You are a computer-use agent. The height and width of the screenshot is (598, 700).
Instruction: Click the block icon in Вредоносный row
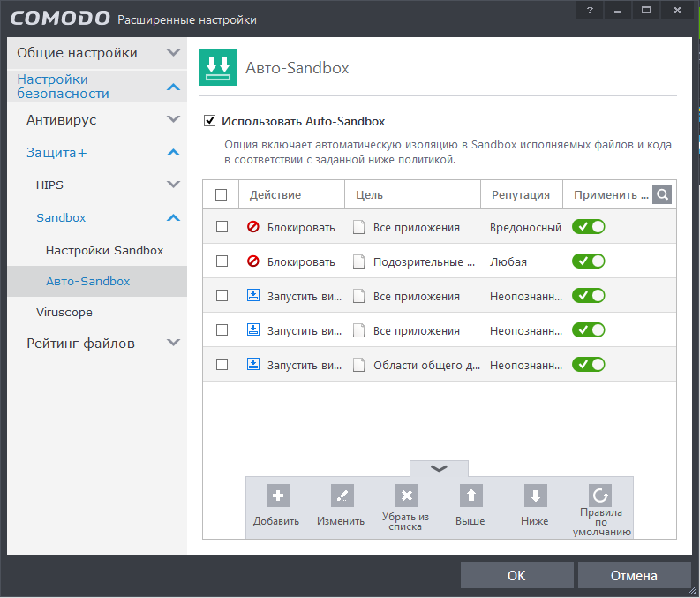click(x=253, y=227)
